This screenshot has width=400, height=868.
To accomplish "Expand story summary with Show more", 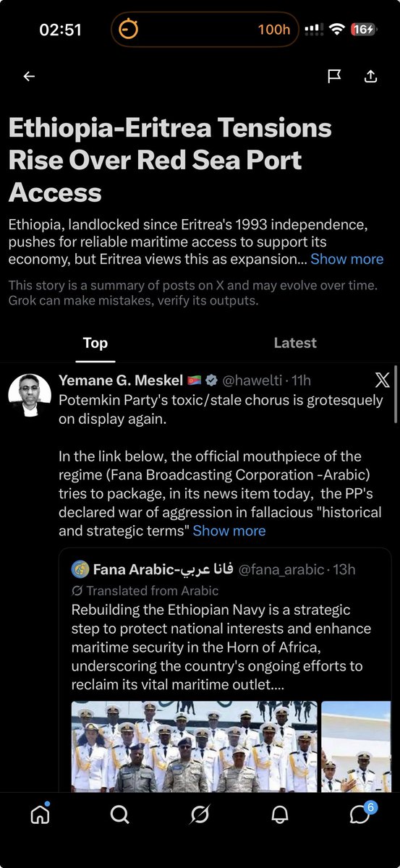I will pyautogui.click(x=347, y=259).
